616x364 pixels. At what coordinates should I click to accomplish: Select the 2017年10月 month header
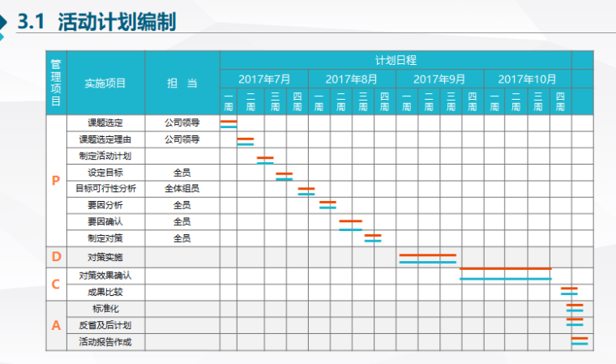click(527, 79)
